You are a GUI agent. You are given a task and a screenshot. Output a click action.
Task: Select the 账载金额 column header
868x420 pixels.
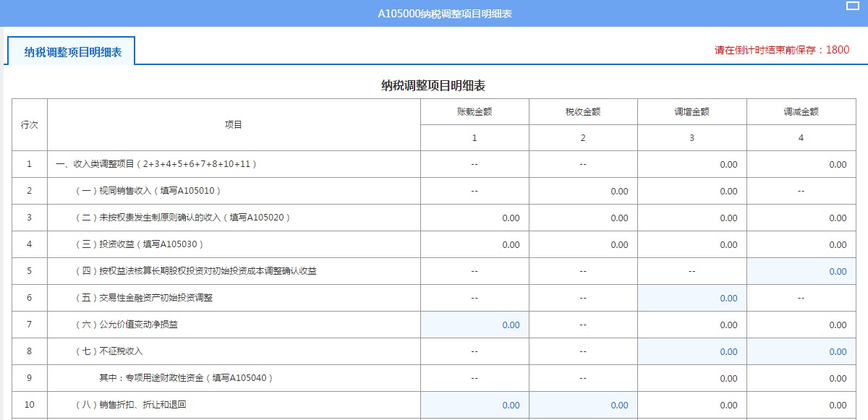[475, 111]
